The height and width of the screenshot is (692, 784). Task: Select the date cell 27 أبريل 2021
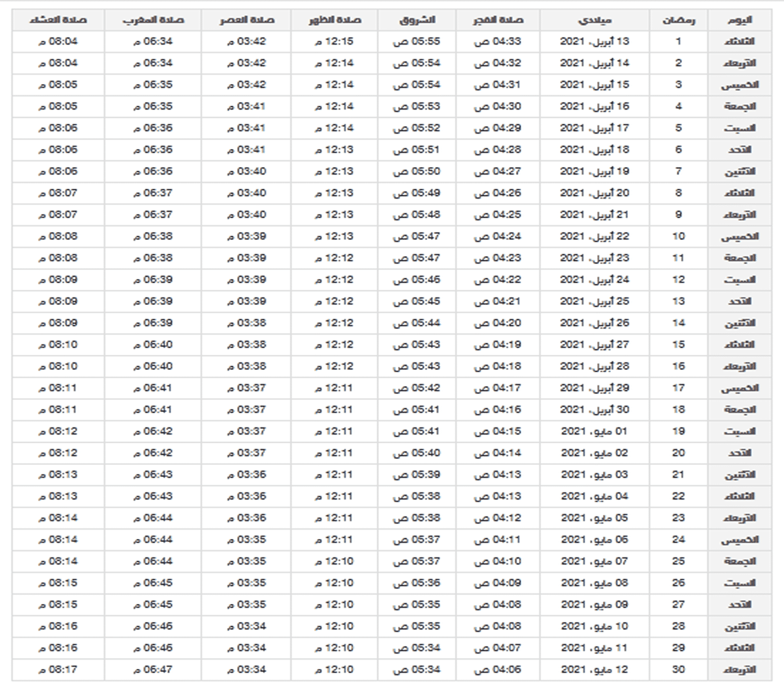[594, 345]
